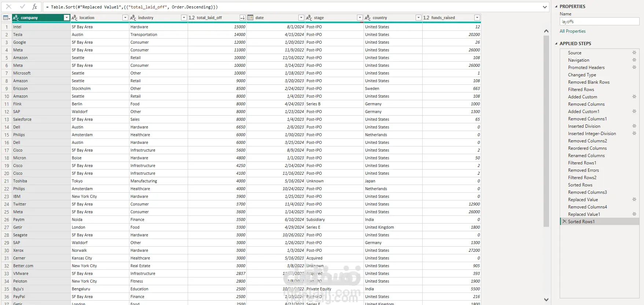This screenshot has height=305, width=644.
Task: Collapse the APPLIED STEPS section
Action: pyautogui.click(x=556, y=43)
